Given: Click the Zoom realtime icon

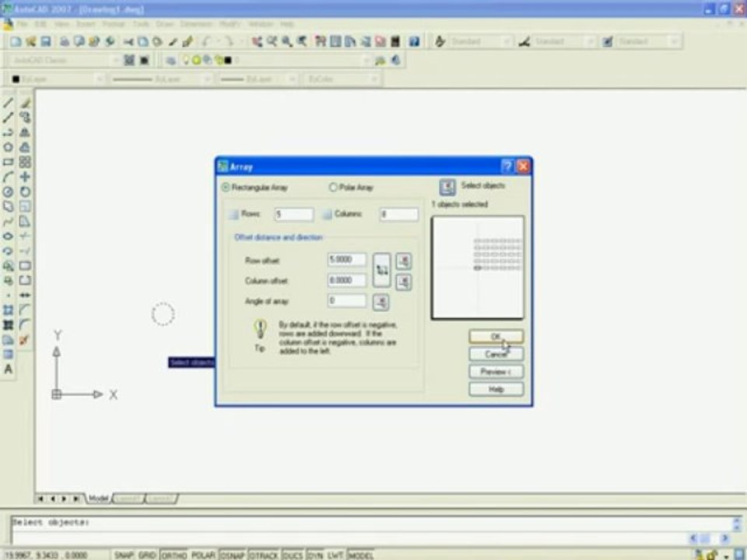Looking at the screenshot, I should pyautogui.click(x=272, y=42).
